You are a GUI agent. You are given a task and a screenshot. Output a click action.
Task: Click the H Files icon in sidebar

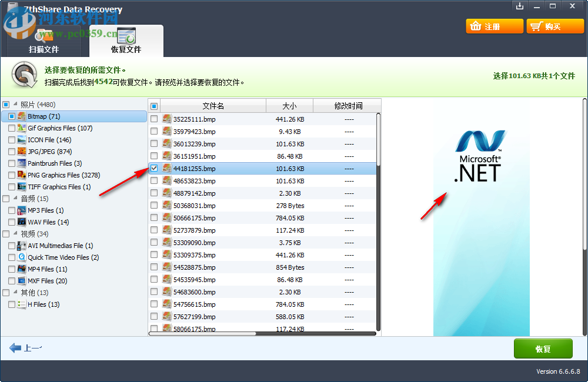(x=21, y=304)
